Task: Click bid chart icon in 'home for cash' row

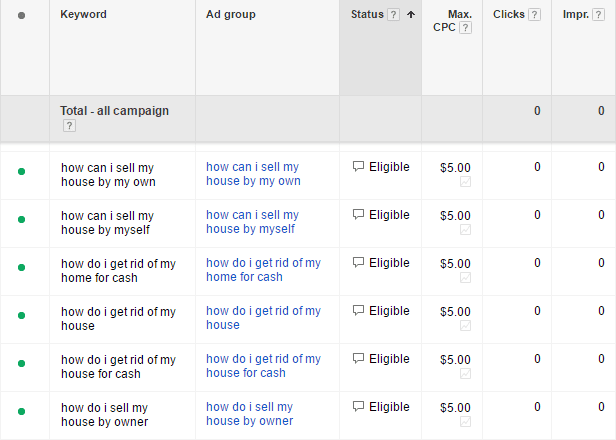Action: pyautogui.click(x=466, y=277)
